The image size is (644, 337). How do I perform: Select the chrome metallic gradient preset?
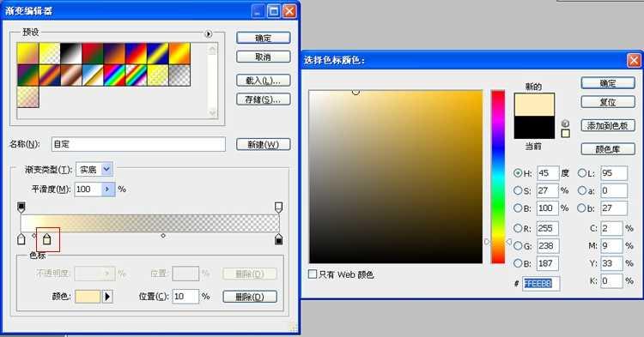coord(93,75)
